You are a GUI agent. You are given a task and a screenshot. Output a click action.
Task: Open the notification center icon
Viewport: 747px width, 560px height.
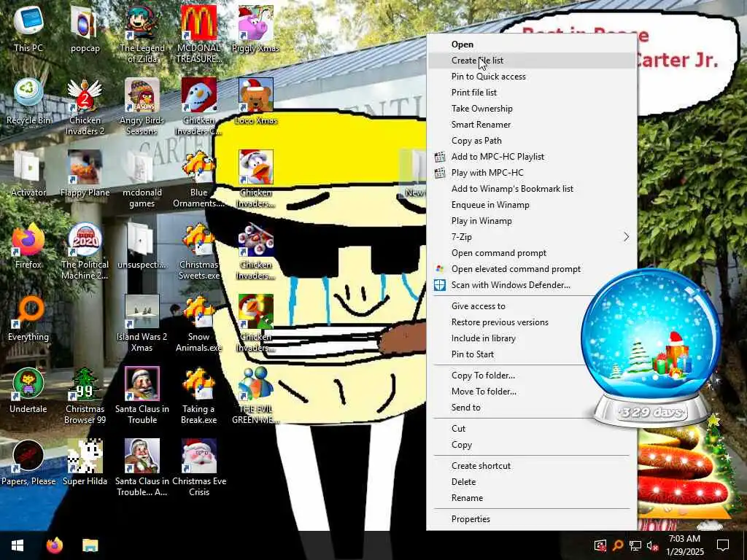point(723,545)
